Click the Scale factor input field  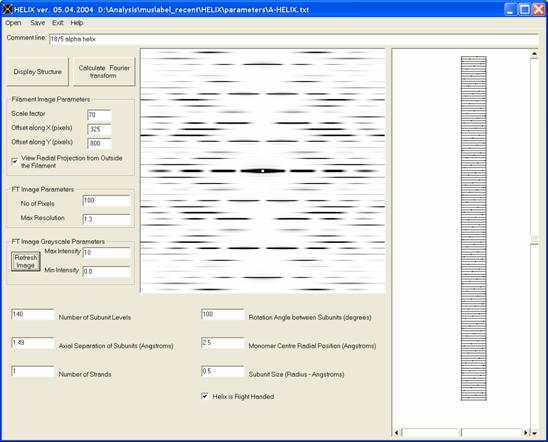(99, 115)
